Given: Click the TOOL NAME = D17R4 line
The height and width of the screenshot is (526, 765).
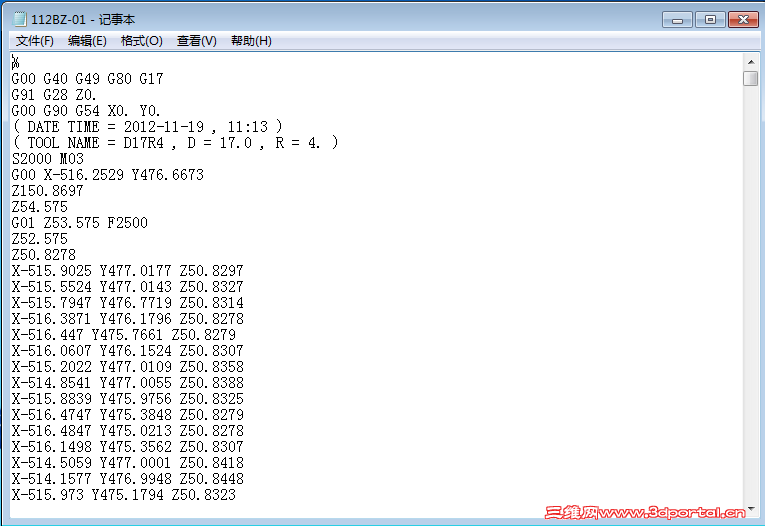Looking at the screenshot, I should point(175,143).
